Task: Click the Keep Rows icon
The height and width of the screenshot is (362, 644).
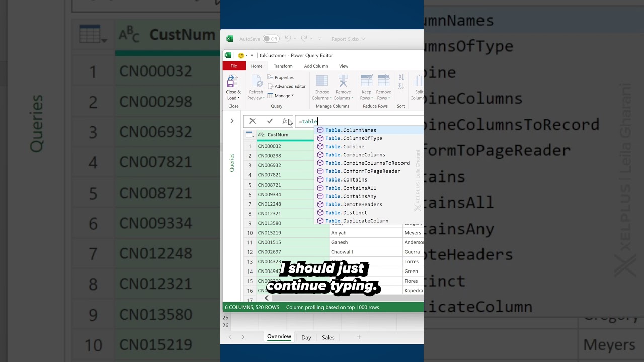Action: click(x=367, y=81)
